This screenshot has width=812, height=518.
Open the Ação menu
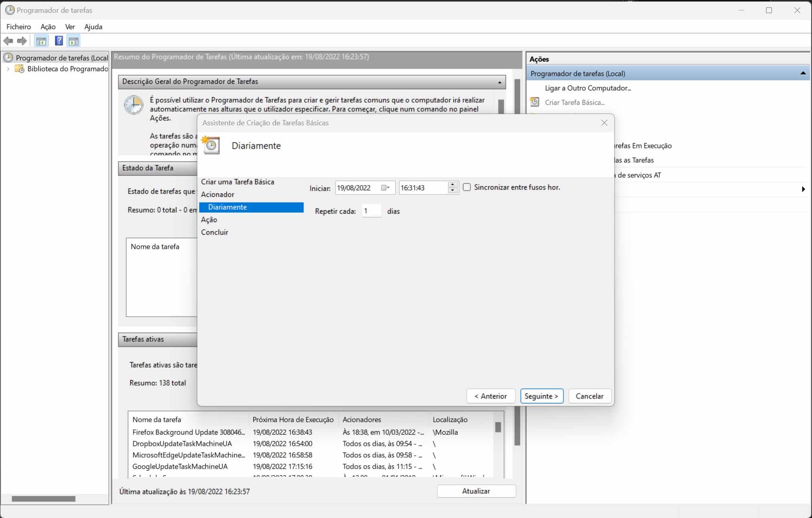pos(48,27)
